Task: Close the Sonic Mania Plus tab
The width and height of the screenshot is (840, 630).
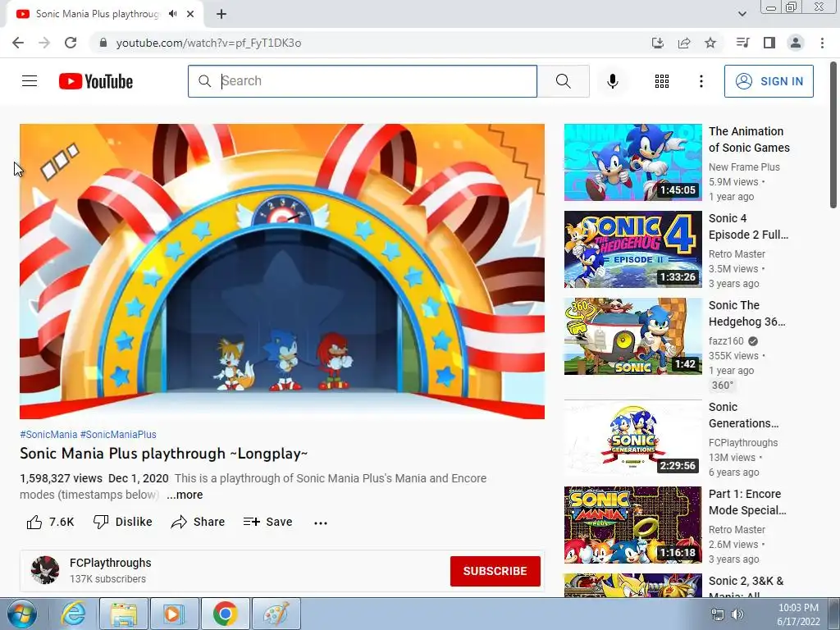Action: pos(190,14)
